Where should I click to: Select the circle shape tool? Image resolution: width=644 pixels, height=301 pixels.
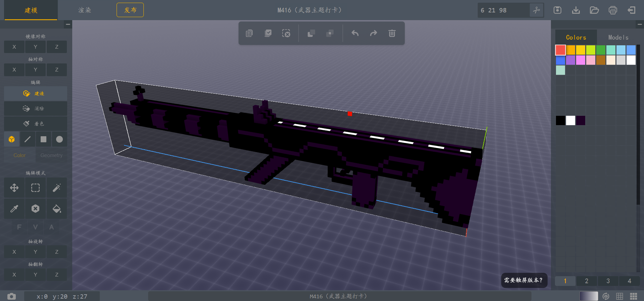click(59, 139)
